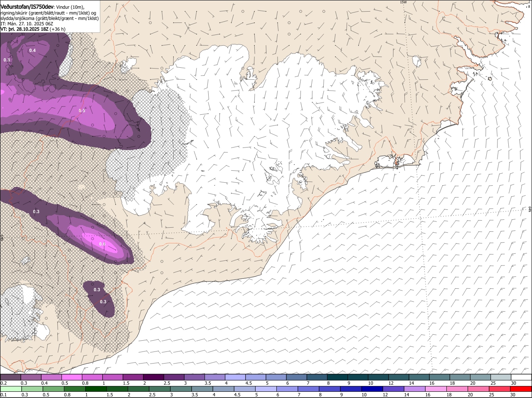Pick the 6 swatch in upper legend row
This screenshot has height=398, width=532.
(x=296, y=377)
